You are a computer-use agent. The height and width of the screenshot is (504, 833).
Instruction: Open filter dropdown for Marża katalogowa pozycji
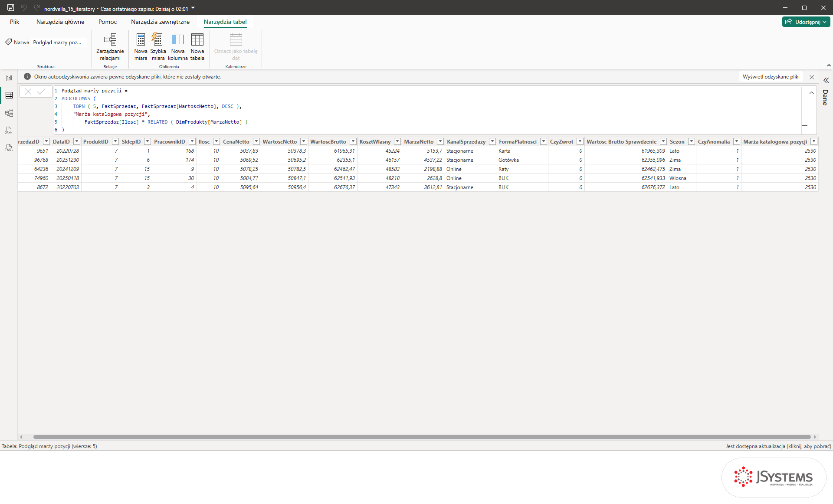(x=814, y=141)
